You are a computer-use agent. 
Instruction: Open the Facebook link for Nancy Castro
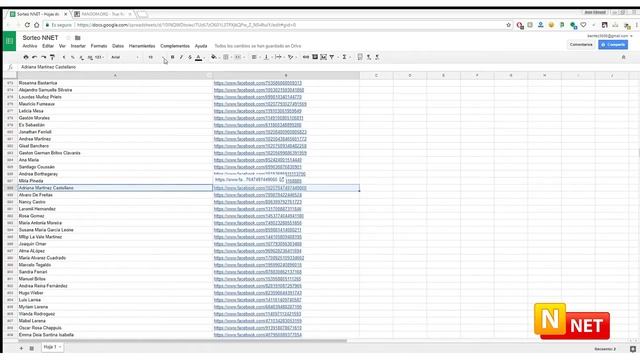pyautogui.click(x=258, y=202)
